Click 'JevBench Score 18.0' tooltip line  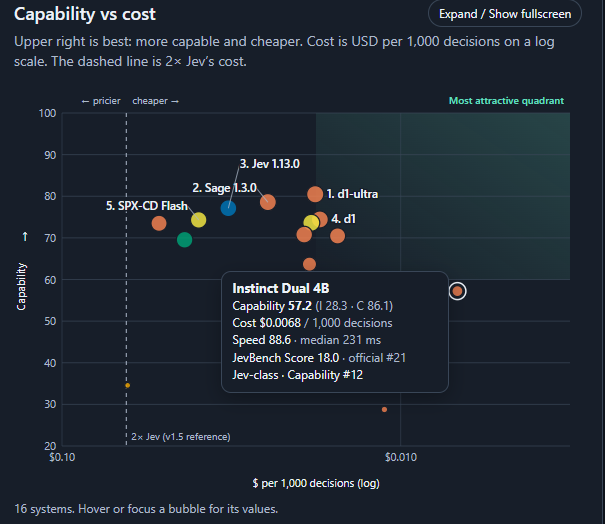tap(319, 358)
